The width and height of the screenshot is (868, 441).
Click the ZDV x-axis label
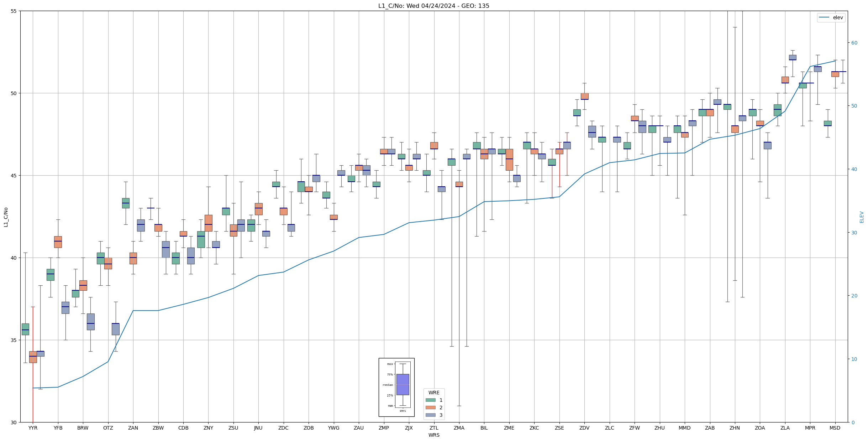[584, 428]
